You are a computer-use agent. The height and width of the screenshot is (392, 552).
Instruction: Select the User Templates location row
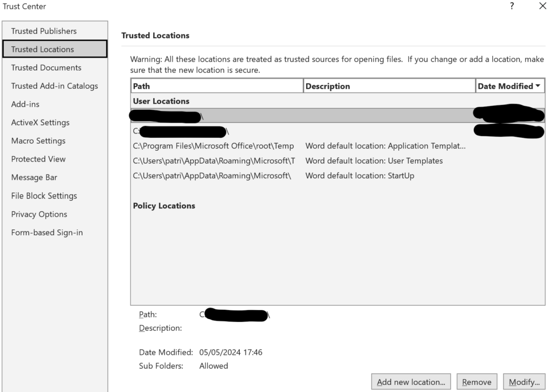tap(337, 160)
